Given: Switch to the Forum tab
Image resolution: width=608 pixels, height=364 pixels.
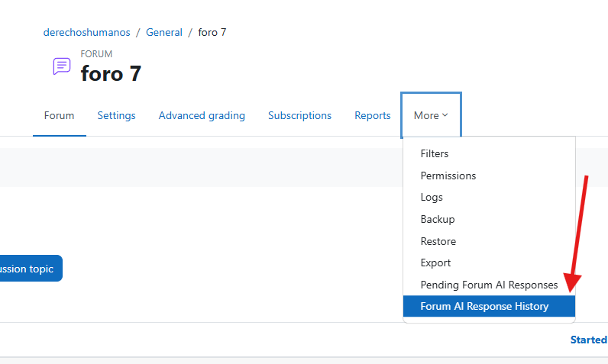Looking at the screenshot, I should pyautogui.click(x=59, y=116).
